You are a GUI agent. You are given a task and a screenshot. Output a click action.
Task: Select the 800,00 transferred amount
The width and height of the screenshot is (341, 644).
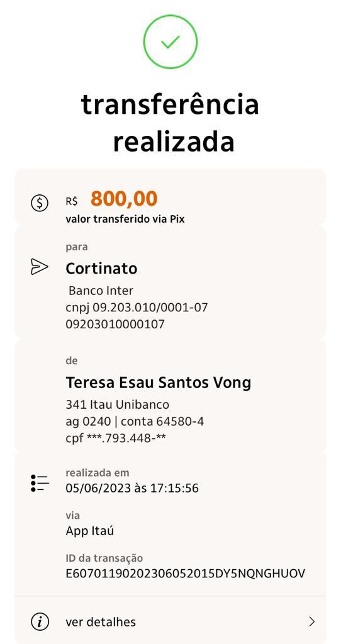pyautogui.click(x=124, y=199)
